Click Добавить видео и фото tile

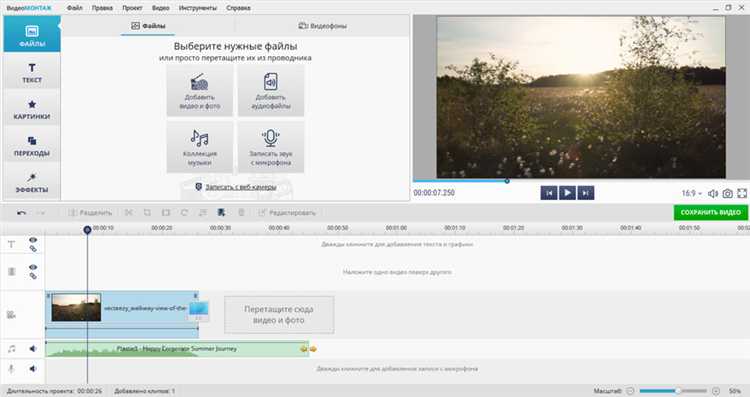199,90
